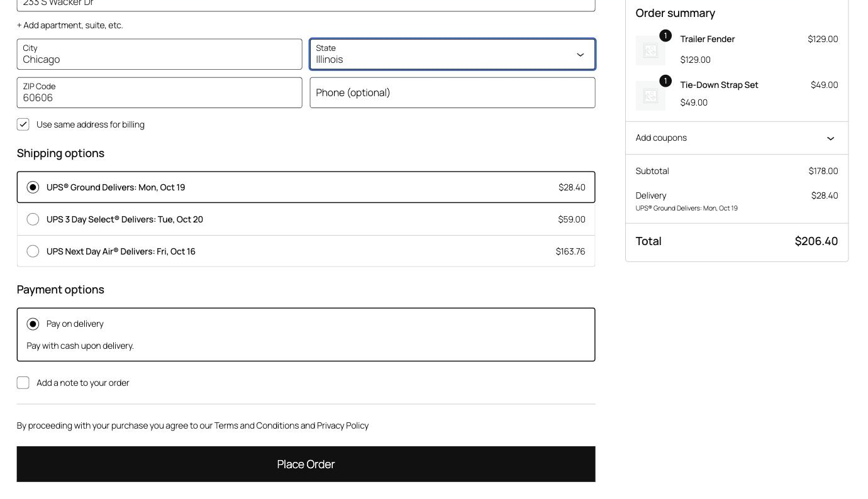The width and height of the screenshot is (868, 499).
Task: Click the Shipping options heading
Action: pos(60,153)
